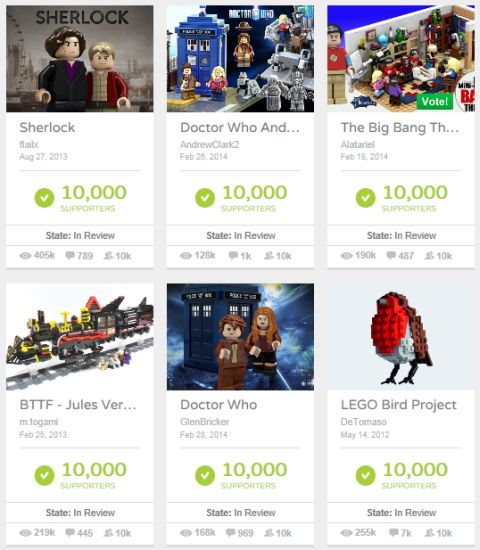Open the Sherlock project title link

pyautogui.click(x=47, y=127)
